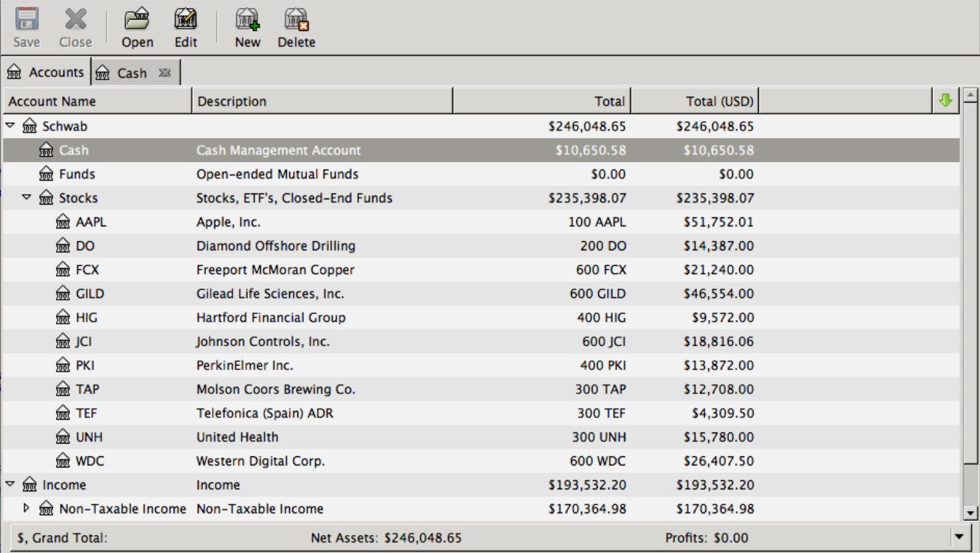Screen dimensions: 980x553
Task: Click the icon beside Non-Taxable Income
Action: coord(46,509)
